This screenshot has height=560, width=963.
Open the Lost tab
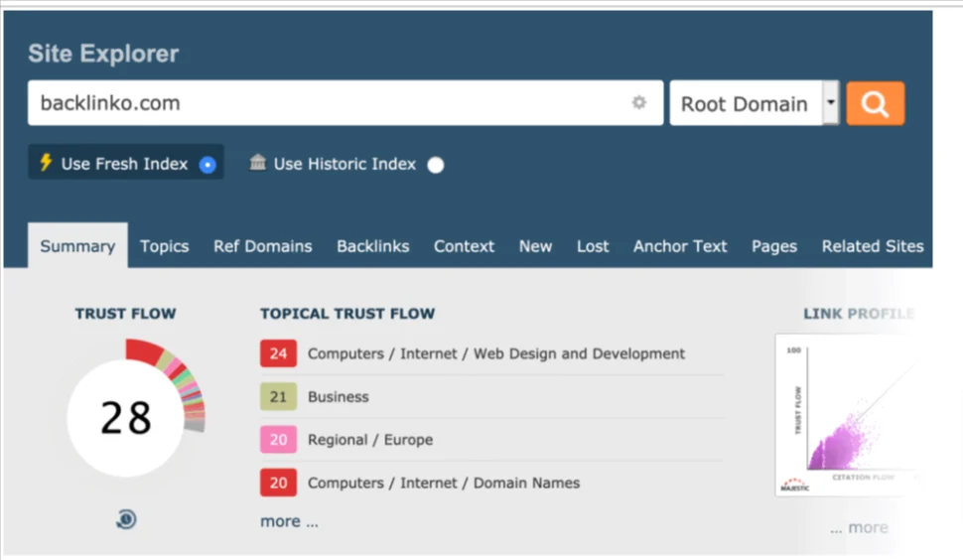point(593,246)
